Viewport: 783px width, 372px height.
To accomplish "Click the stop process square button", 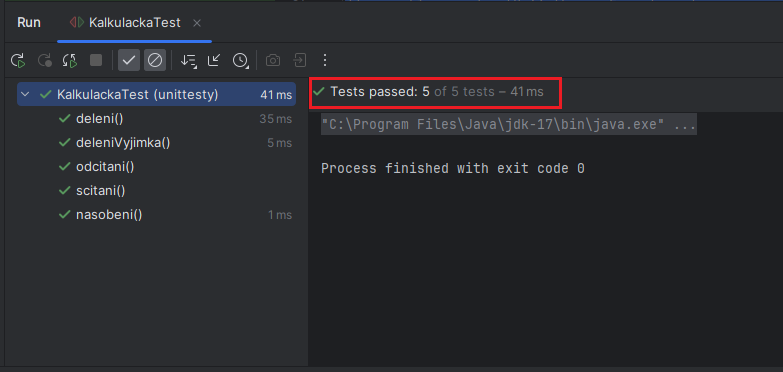I will tap(96, 60).
